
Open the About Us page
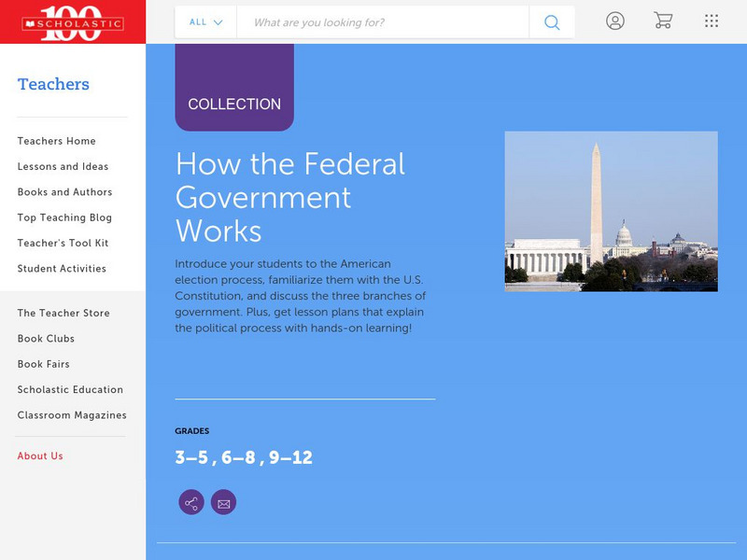(x=40, y=455)
